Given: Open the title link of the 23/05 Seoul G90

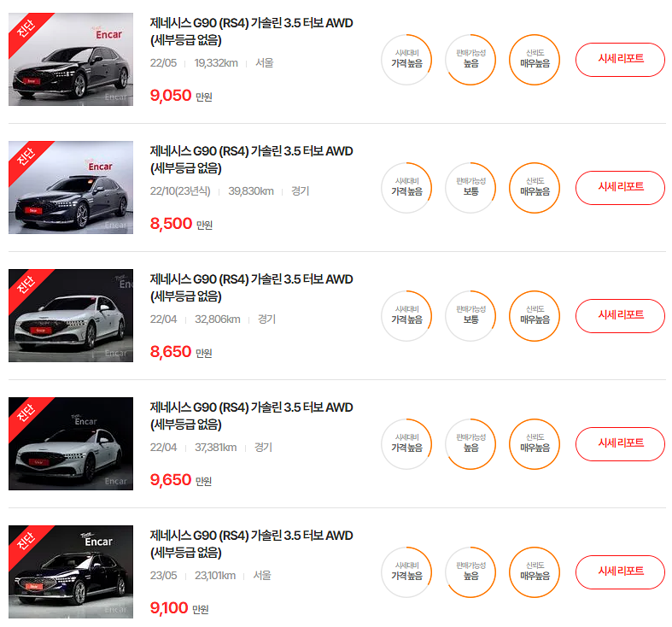Looking at the screenshot, I should pyautogui.click(x=251, y=544).
